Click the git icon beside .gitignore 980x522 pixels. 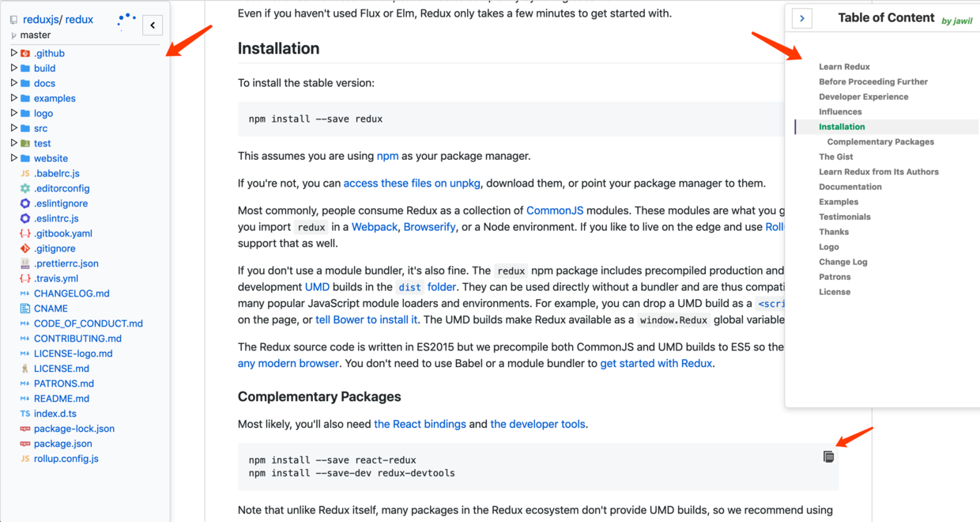[x=25, y=248]
